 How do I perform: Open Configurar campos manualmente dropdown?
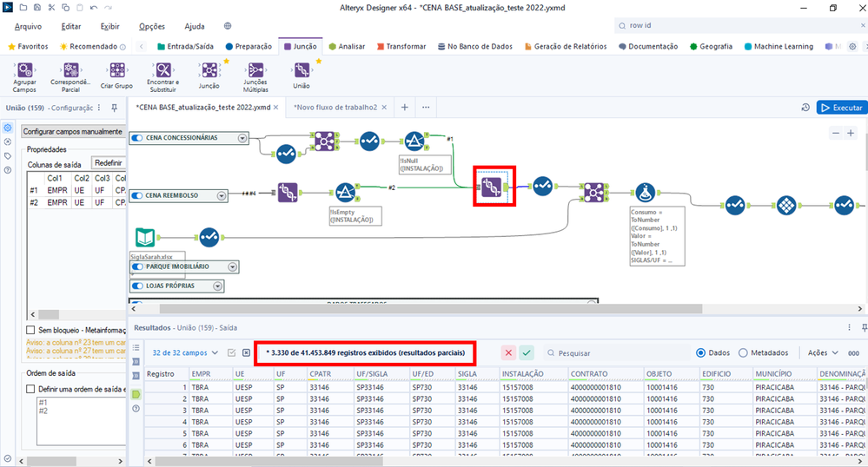click(72, 131)
